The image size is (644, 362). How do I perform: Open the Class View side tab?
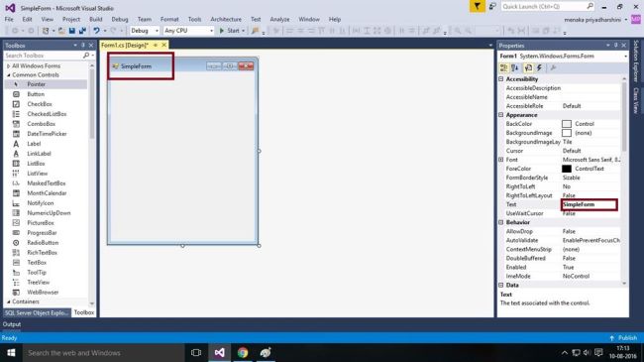pyautogui.click(x=636, y=100)
